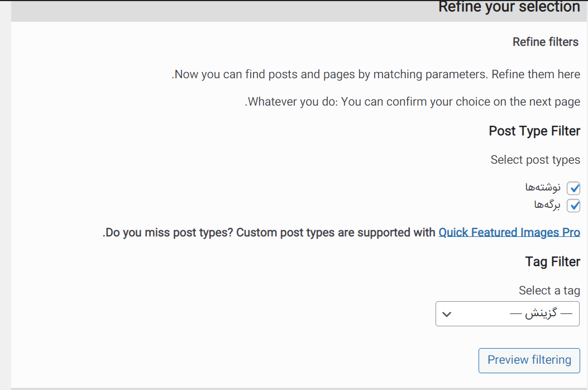Click the Select a tag label

pos(549,291)
